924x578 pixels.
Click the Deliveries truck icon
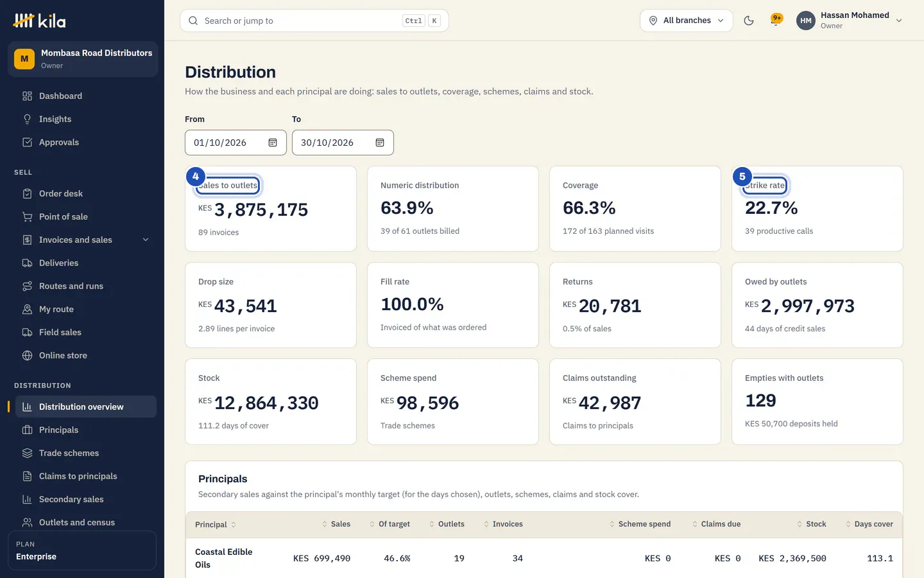coord(27,263)
